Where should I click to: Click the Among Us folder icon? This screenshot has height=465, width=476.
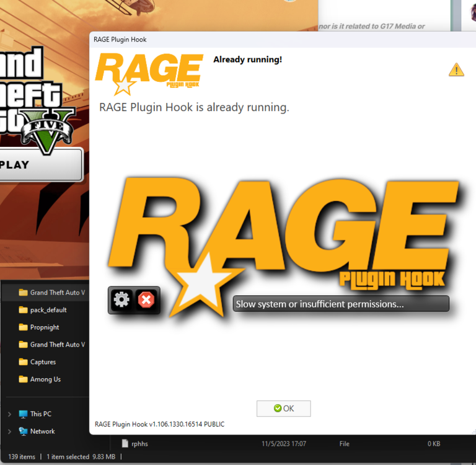point(23,379)
